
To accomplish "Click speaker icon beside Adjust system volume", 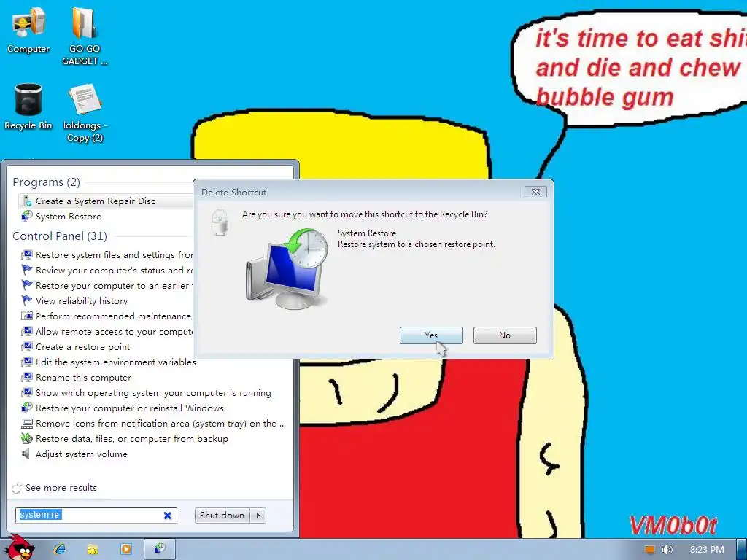I will tap(26, 454).
